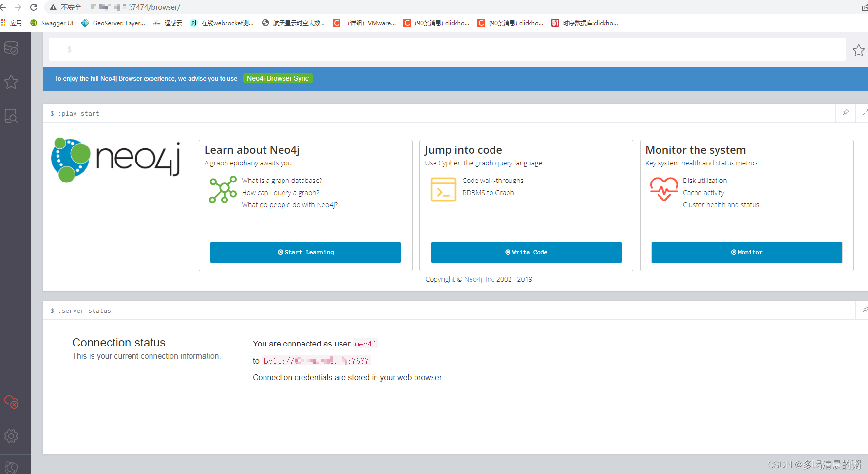
Task: Click the 'Jump into code' heading
Action: (x=463, y=150)
